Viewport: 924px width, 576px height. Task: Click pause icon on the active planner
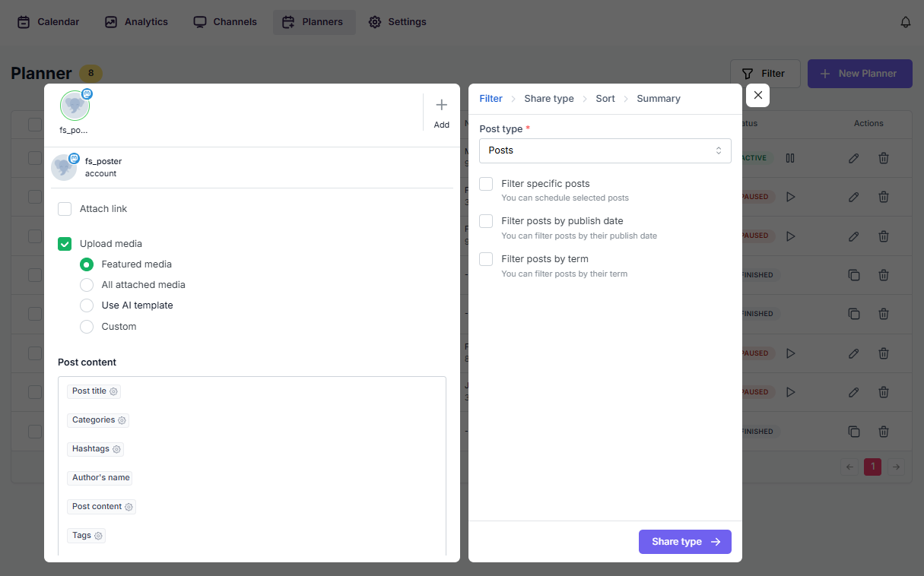(x=790, y=158)
